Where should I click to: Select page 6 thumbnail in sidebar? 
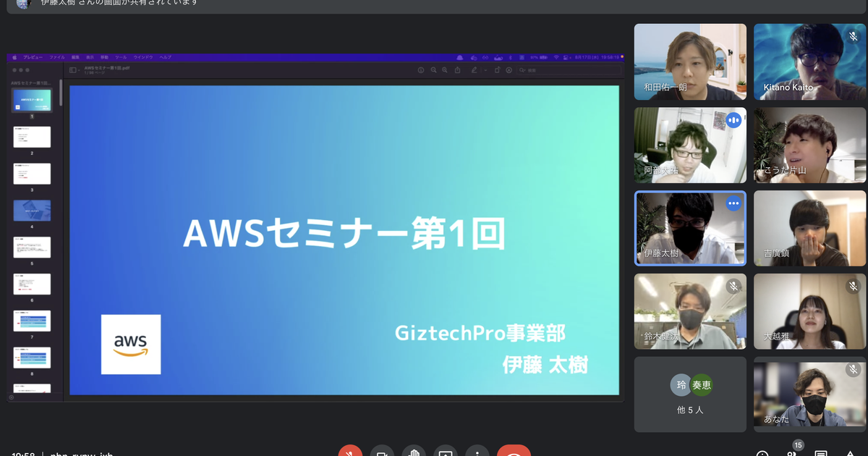(32, 284)
